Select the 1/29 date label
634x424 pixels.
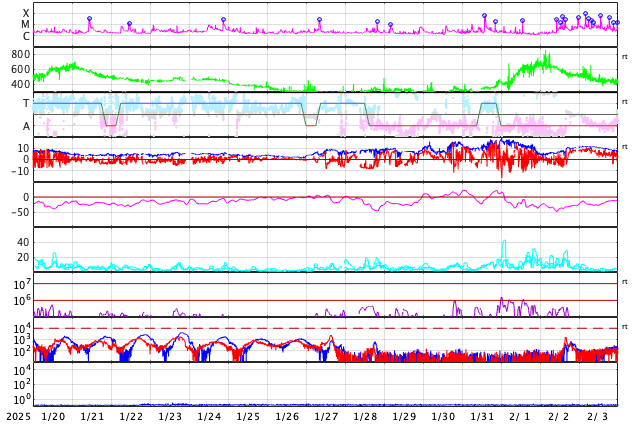404,417
